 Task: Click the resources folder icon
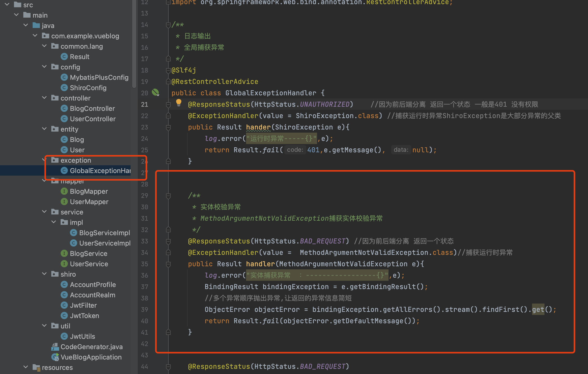tap(37, 367)
